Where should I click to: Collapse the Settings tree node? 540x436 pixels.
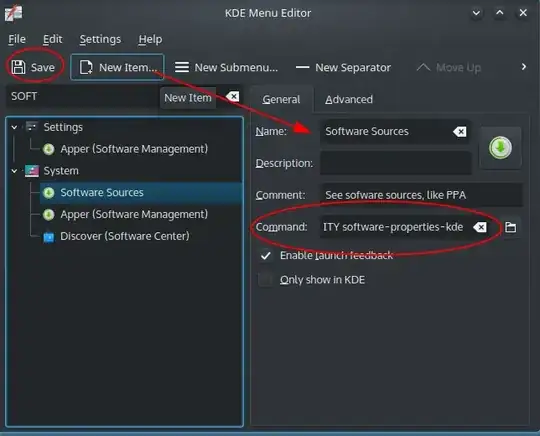point(14,127)
